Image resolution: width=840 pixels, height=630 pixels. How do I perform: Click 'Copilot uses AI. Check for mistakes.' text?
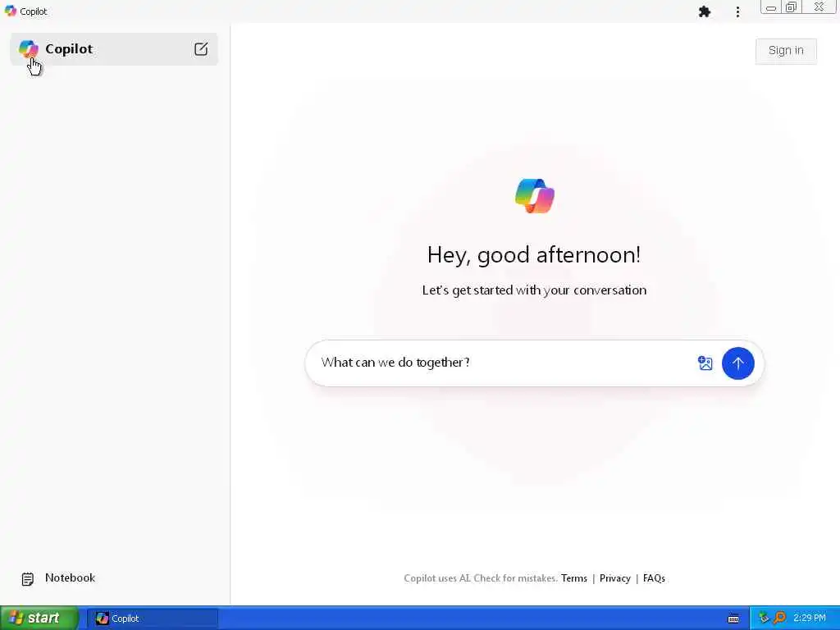481,578
